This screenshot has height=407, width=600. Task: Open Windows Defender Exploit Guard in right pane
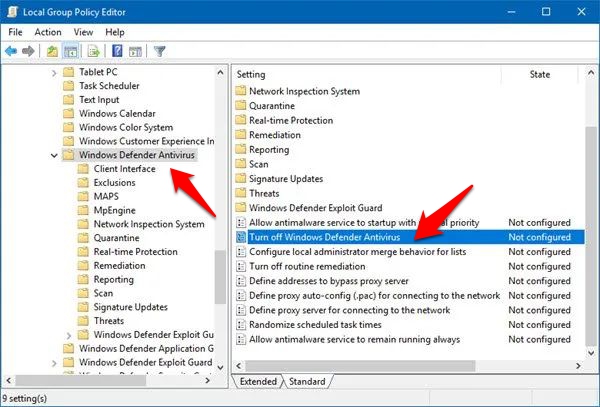(316, 208)
